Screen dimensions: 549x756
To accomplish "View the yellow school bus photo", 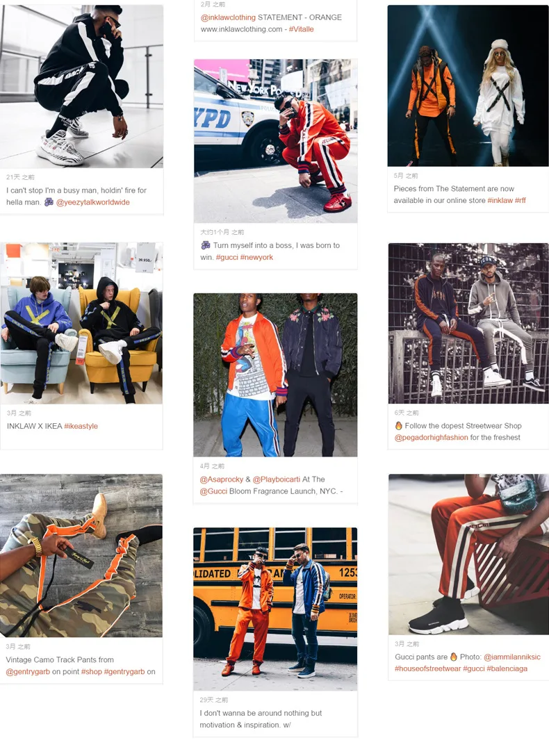I will [275, 609].
